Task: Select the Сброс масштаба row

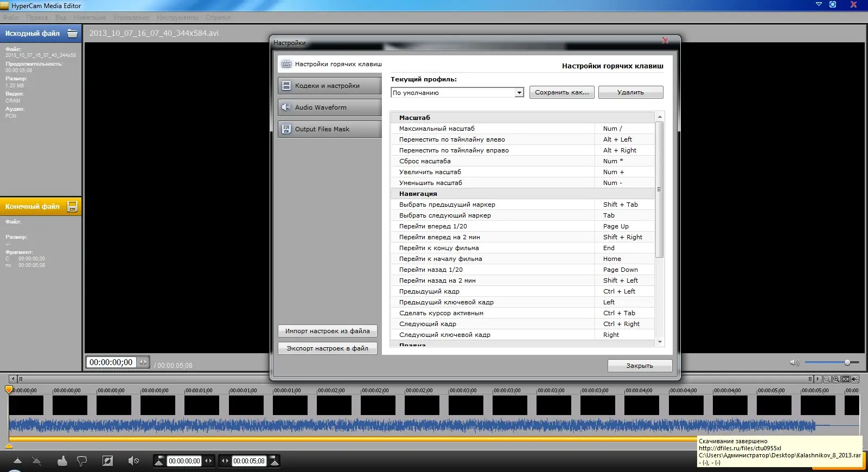Action: click(x=522, y=161)
